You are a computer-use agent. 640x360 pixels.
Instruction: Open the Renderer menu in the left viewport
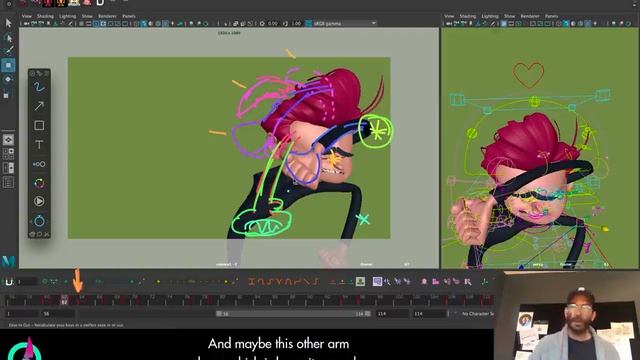click(x=107, y=16)
